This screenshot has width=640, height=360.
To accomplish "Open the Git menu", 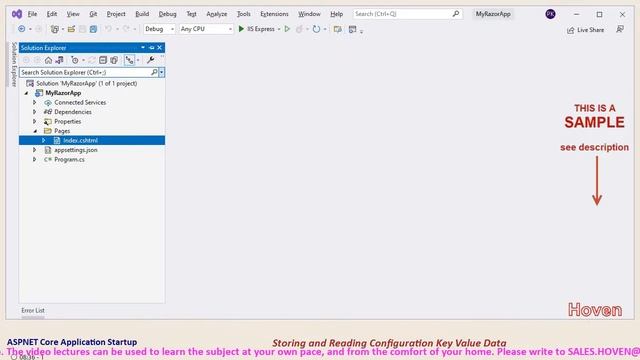I will [93, 14].
